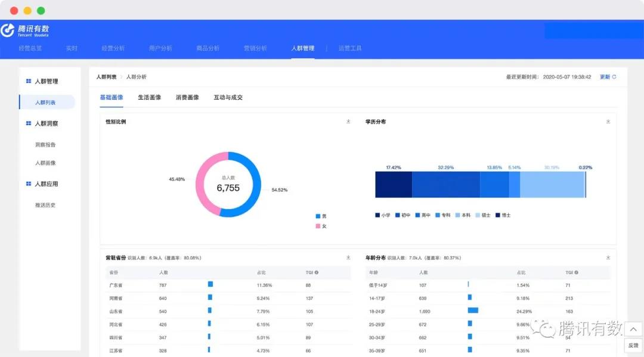Image resolution: width=644 pixels, height=357 pixels.
Task: Click the scroll-to-top arrow button
Action: 633,329
